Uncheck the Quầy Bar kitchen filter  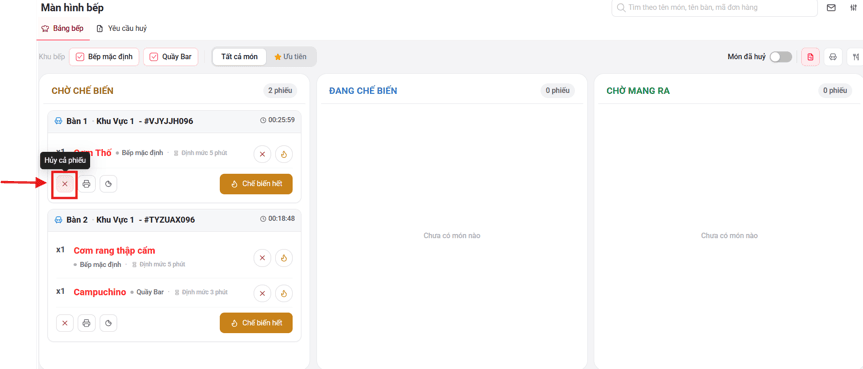pos(171,57)
